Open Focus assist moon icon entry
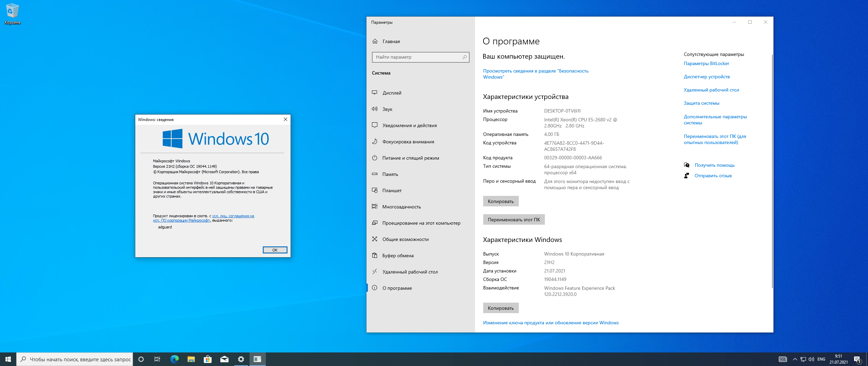 (x=375, y=141)
